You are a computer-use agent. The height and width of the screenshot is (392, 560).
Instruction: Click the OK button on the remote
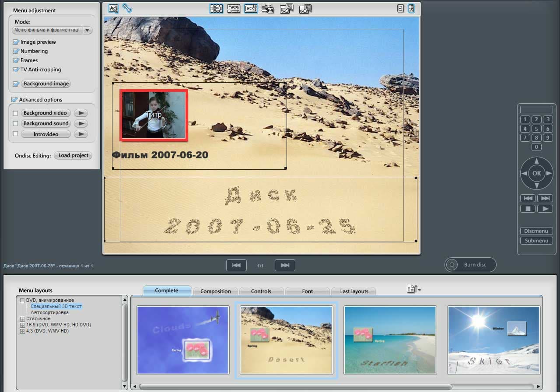(536, 173)
